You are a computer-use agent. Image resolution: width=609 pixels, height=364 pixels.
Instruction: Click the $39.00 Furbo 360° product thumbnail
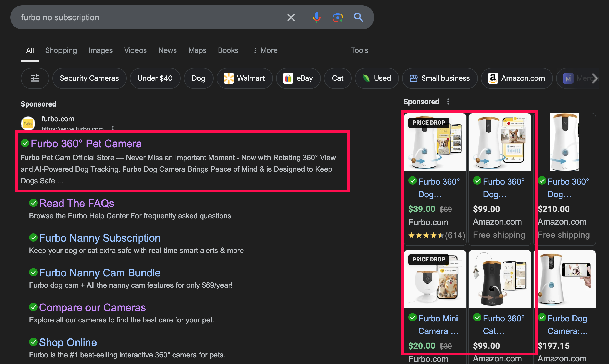click(x=435, y=143)
